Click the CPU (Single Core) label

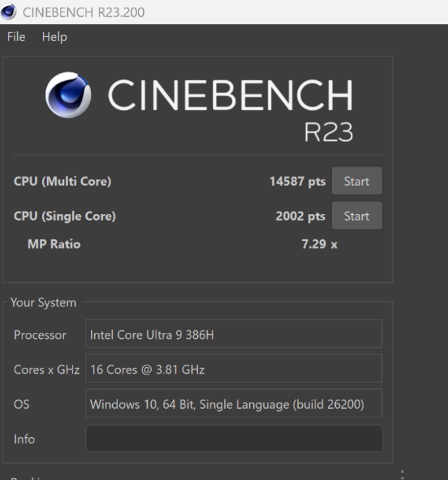pos(65,216)
